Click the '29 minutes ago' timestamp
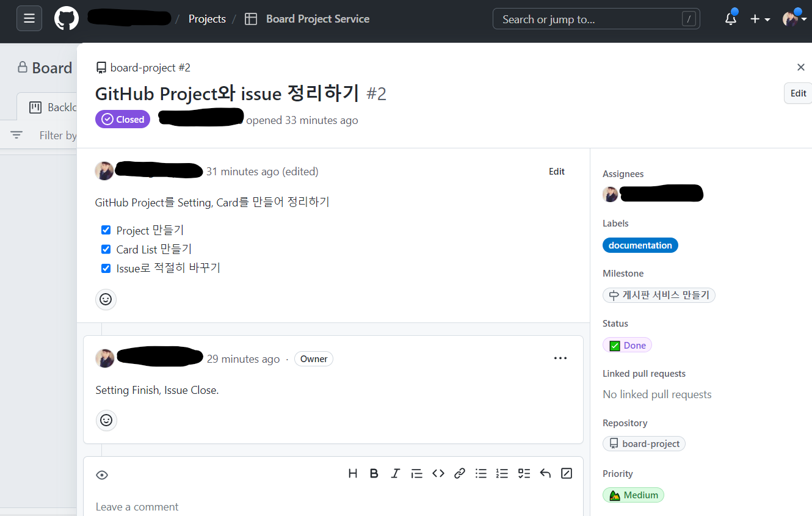The width and height of the screenshot is (812, 516). (x=243, y=359)
